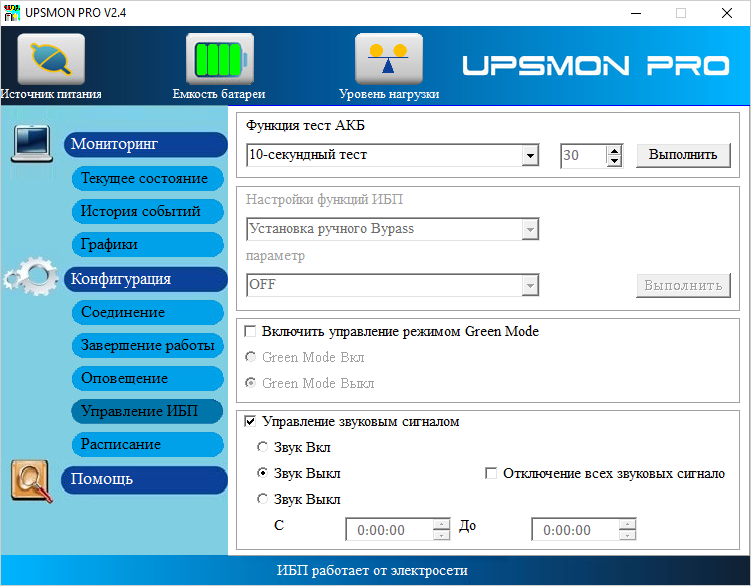Toggle Управление звуковым сигналом checkbox
The image size is (751, 586).
coord(250,422)
